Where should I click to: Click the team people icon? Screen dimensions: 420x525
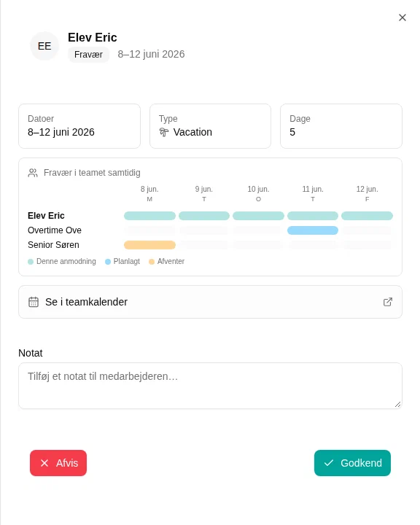[33, 173]
